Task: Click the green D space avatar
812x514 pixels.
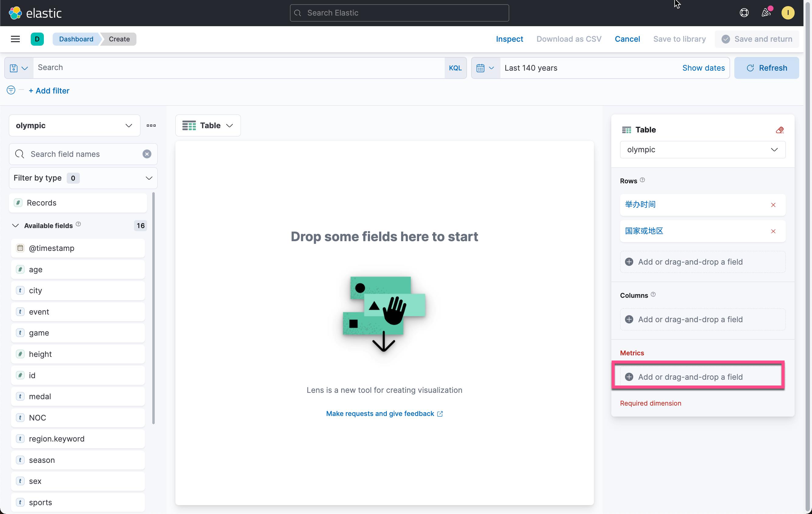Action: [37, 39]
